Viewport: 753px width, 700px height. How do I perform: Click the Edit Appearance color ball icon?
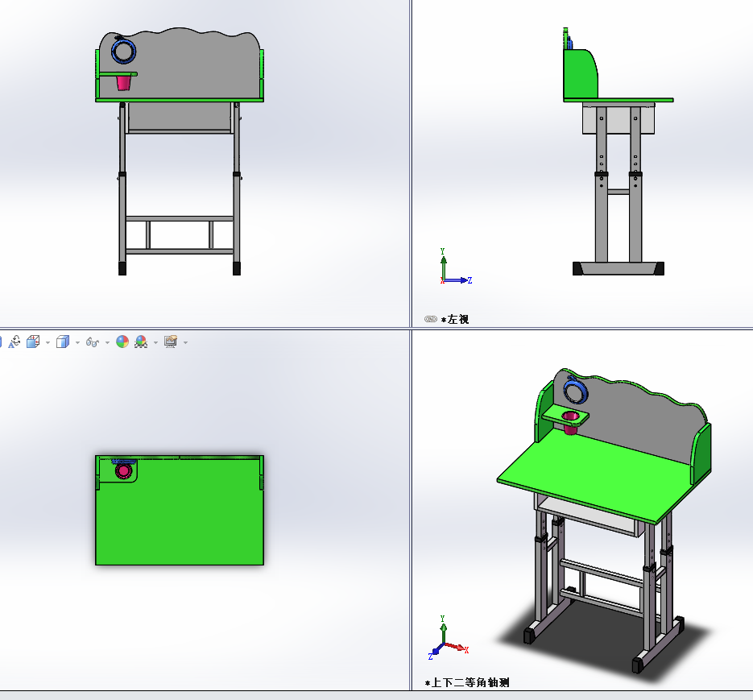[122, 342]
